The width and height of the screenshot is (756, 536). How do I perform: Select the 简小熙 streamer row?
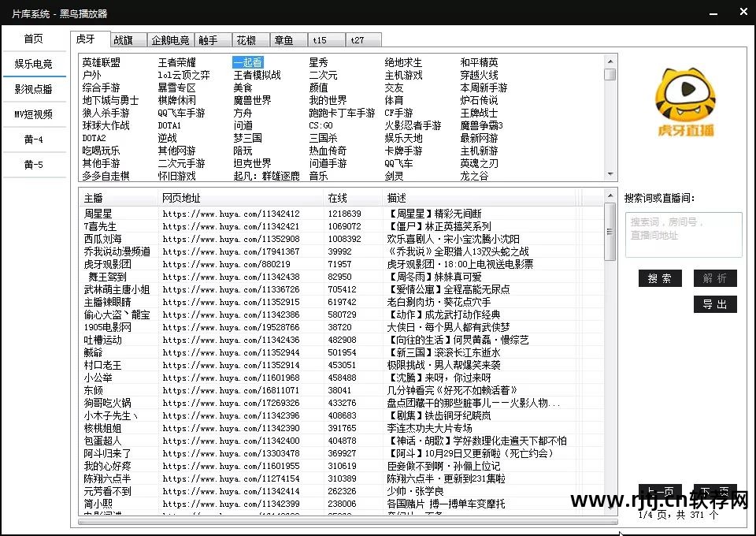tap(342, 504)
